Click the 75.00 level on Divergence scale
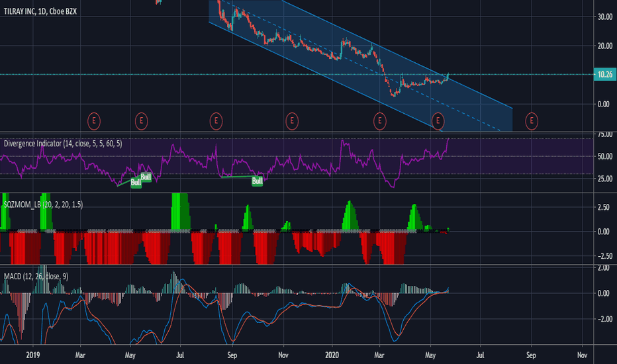This screenshot has height=364, width=617. coord(605,134)
